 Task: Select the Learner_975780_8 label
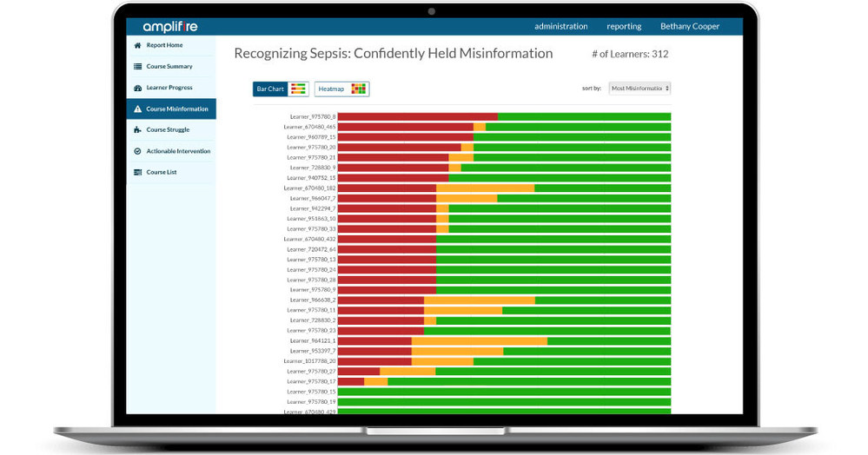(x=311, y=116)
